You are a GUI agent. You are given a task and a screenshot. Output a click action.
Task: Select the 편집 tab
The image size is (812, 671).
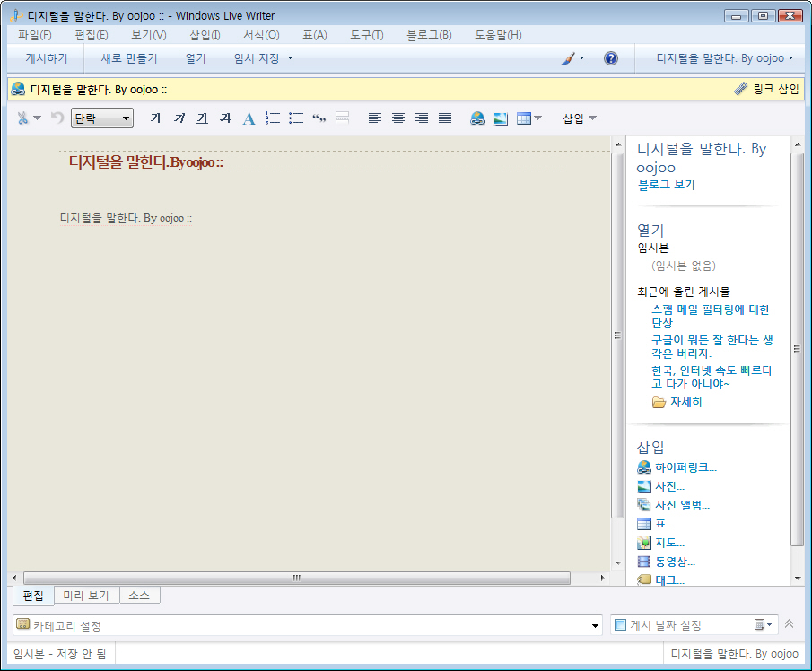click(33, 596)
